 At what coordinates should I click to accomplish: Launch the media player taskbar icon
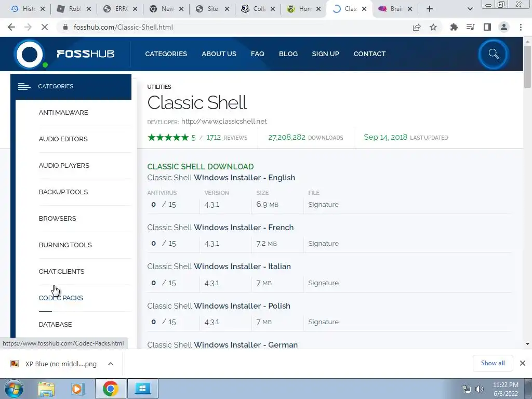77,389
